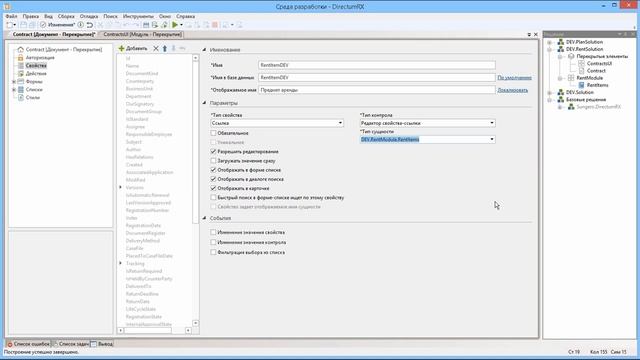640x360 pixels.
Task: Switch to ContractsUI module tab
Action: coord(142,35)
